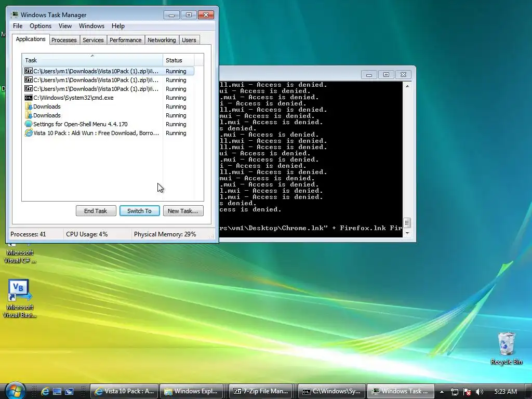This screenshot has width=532, height=399.
Task: Open the Help menu in Task Manager
Action: pos(118,26)
